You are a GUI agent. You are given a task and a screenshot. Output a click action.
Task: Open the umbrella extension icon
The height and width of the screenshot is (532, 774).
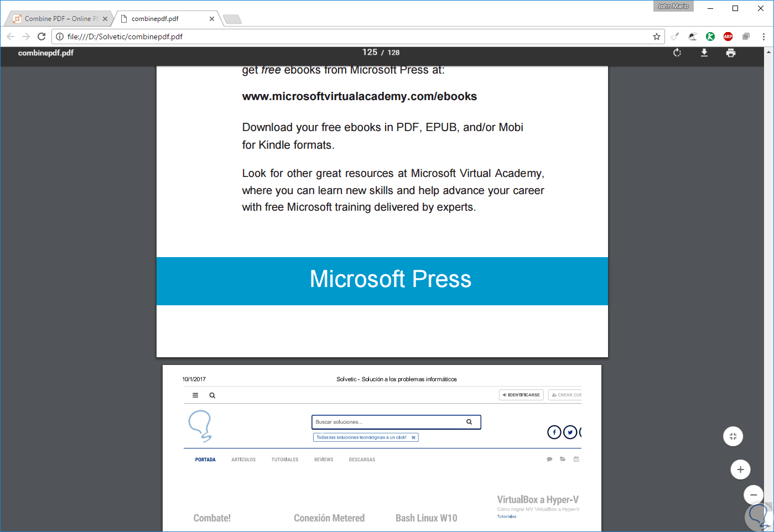point(693,36)
